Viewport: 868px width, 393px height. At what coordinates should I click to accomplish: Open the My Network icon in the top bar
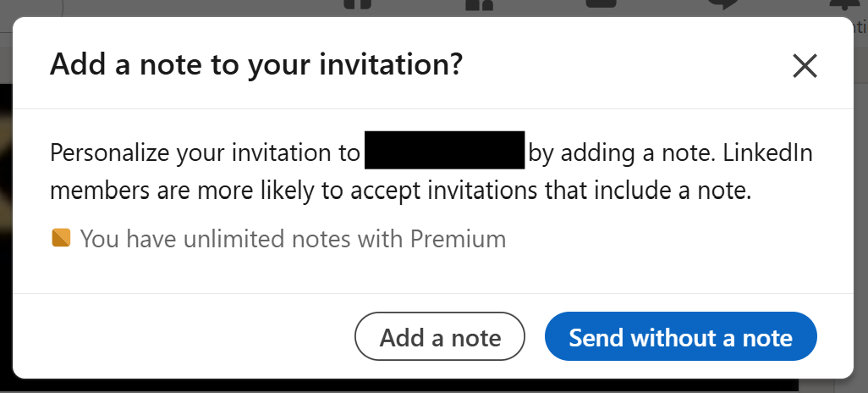pyautogui.click(x=479, y=5)
